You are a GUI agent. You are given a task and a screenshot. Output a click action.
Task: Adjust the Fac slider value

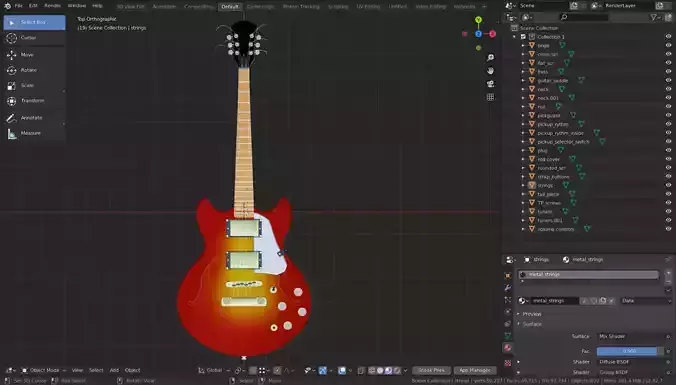pos(630,351)
